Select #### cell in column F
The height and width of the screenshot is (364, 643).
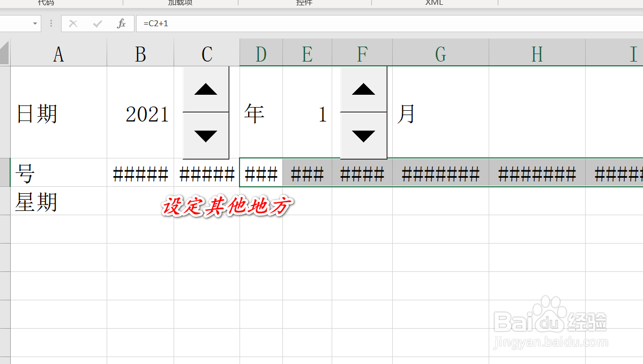362,172
